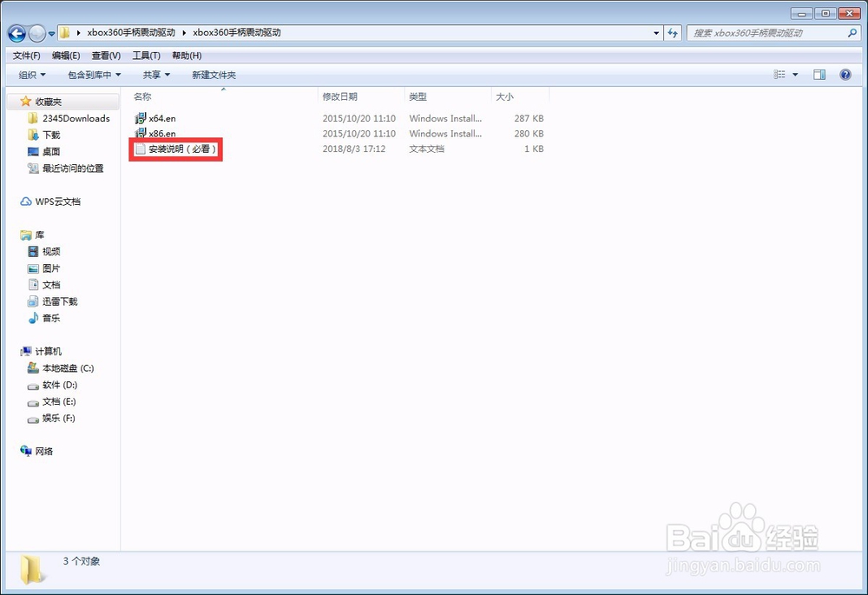This screenshot has height=595, width=868.
Task: Open 文档 (E:) drive
Action: (52, 401)
